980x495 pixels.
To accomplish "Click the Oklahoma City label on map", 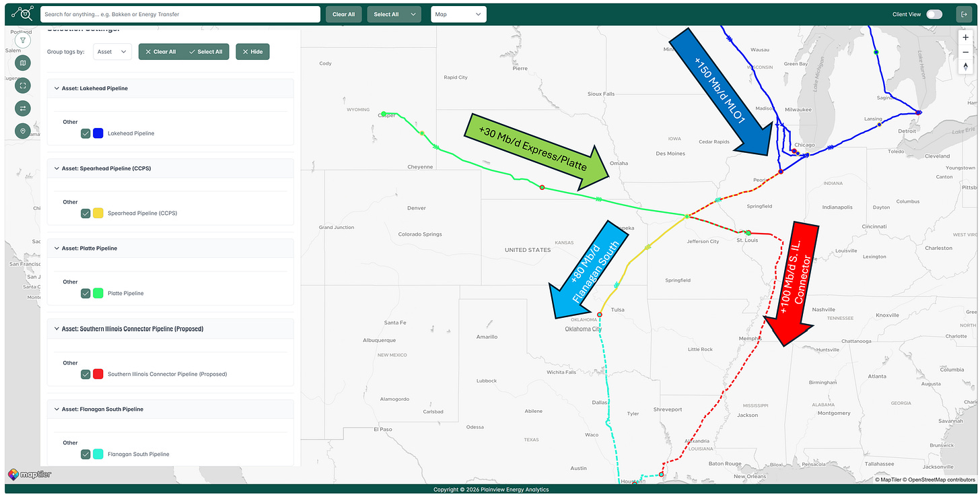I will click(x=583, y=329).
